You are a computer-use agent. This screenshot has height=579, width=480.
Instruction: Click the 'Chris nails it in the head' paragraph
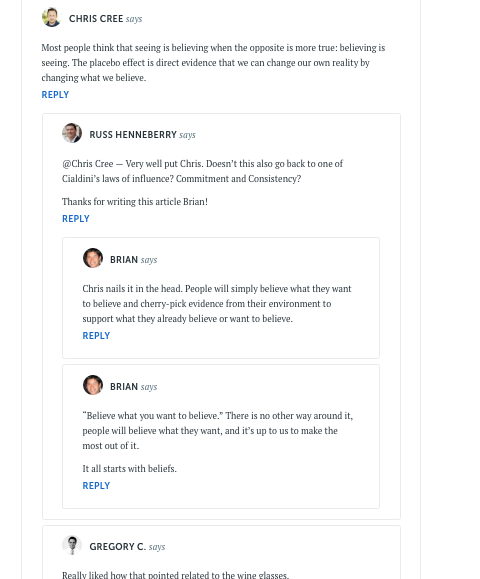tap(217, 304)
